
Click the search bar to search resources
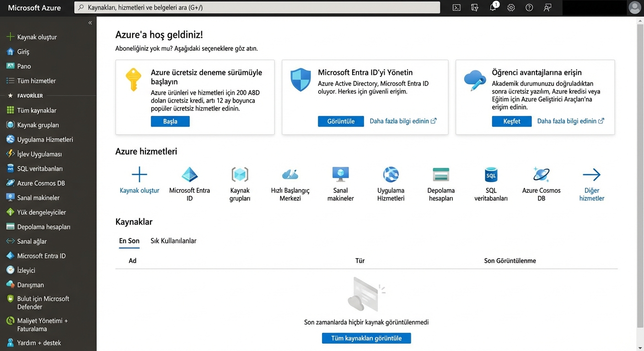257,7
